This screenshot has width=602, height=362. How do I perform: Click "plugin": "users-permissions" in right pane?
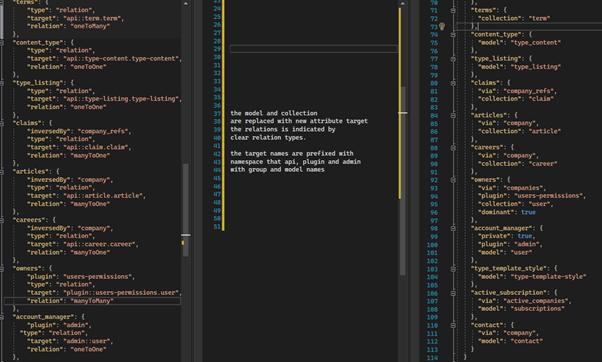click(x=532, y=196)
